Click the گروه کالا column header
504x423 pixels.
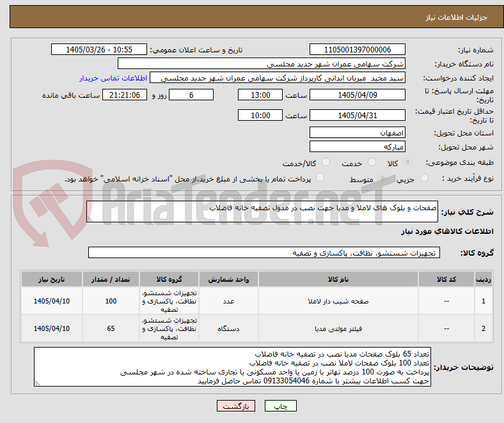[169, 279]
